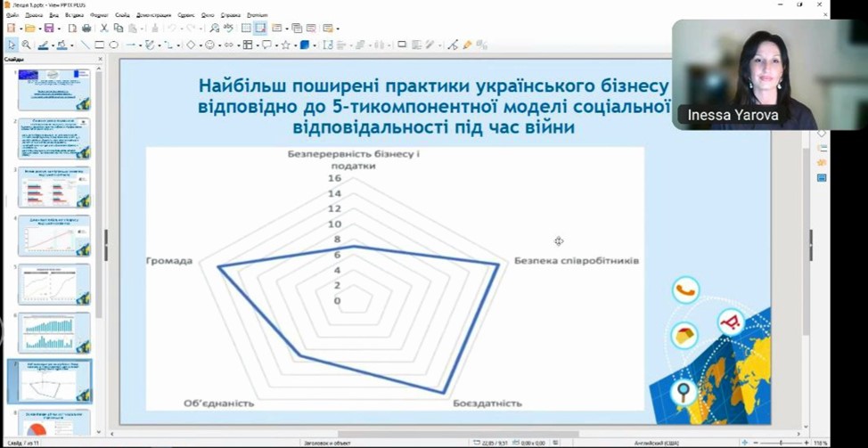
Task: Choose the Rectangle drawing tool
Action: coord(100,45)
